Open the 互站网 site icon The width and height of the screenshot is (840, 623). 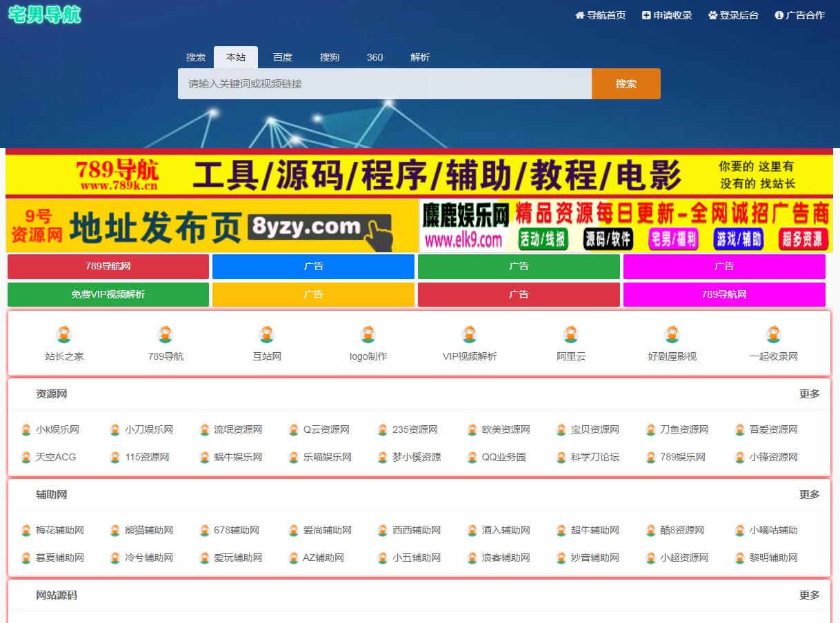click(267, 335)
